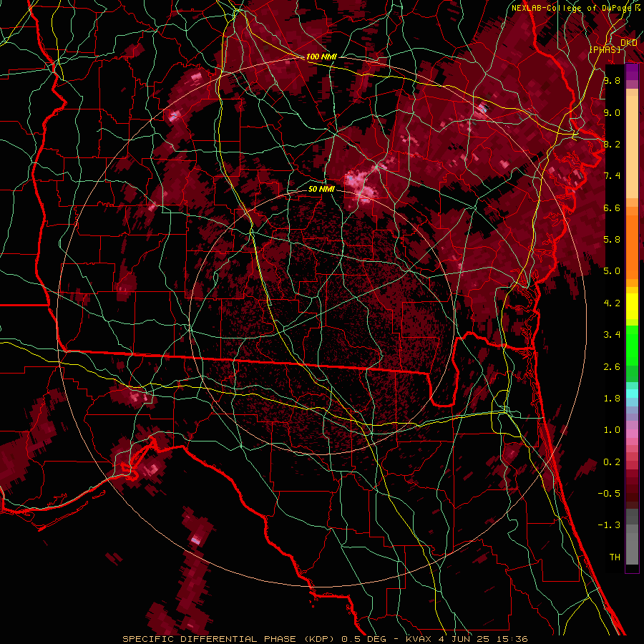The height and width of the screenshot is (644, 644).
Task: Click the legend value "5.8"
Action: click(x=612, y=240)
